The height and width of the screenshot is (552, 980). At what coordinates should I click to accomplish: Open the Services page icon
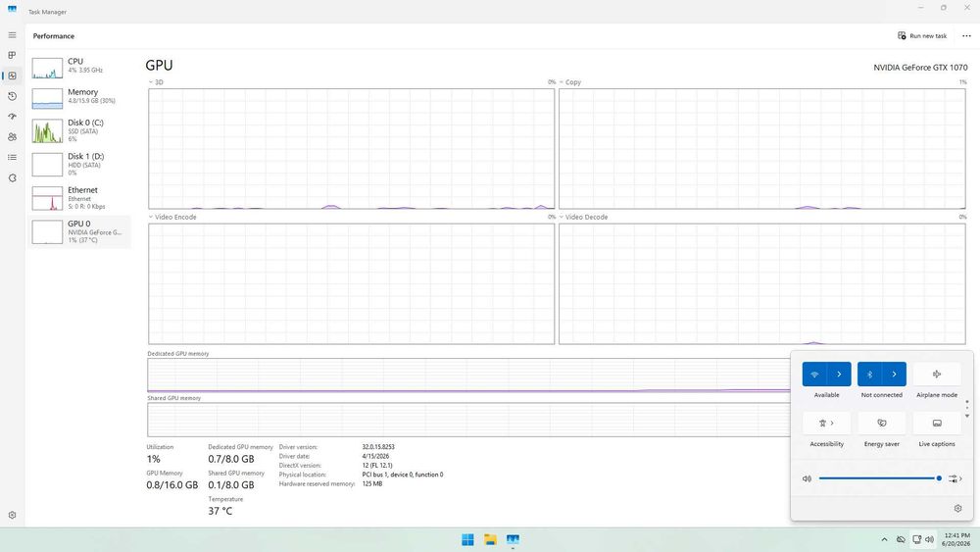pos(12,178)
